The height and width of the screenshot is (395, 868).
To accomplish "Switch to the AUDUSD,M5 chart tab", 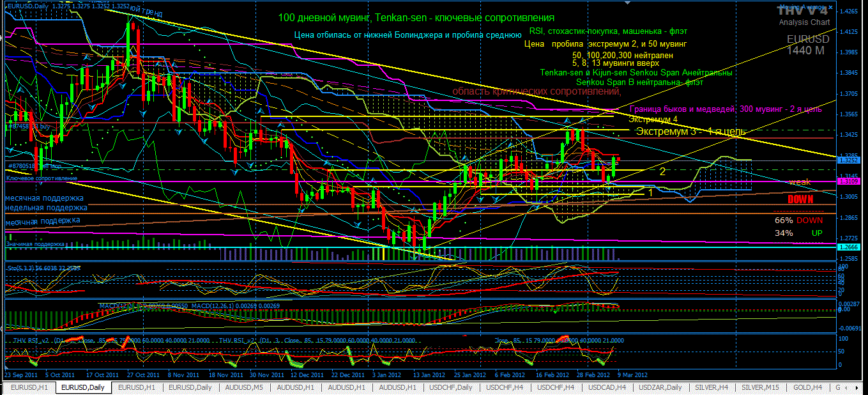I will [243, 387].
